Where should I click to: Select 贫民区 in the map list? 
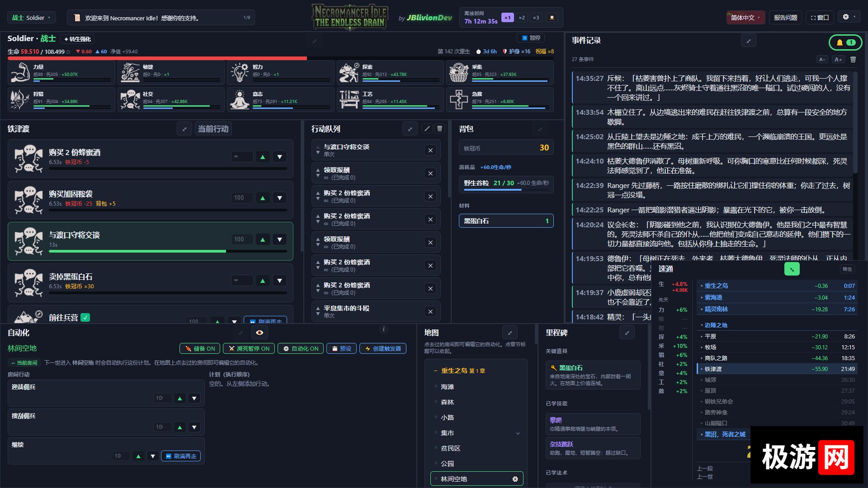pos(477,448)
